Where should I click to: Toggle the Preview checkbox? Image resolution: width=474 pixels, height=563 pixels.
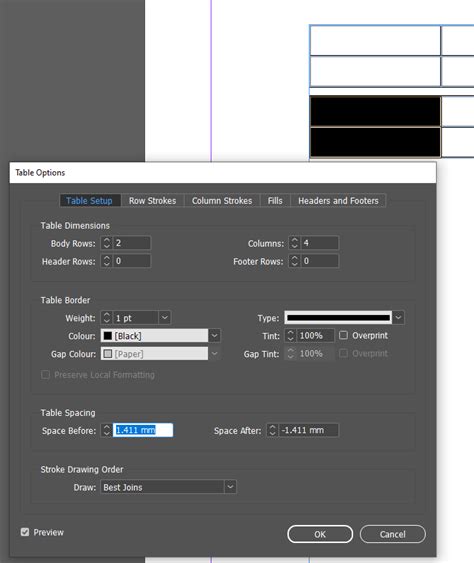coord(25,532)
